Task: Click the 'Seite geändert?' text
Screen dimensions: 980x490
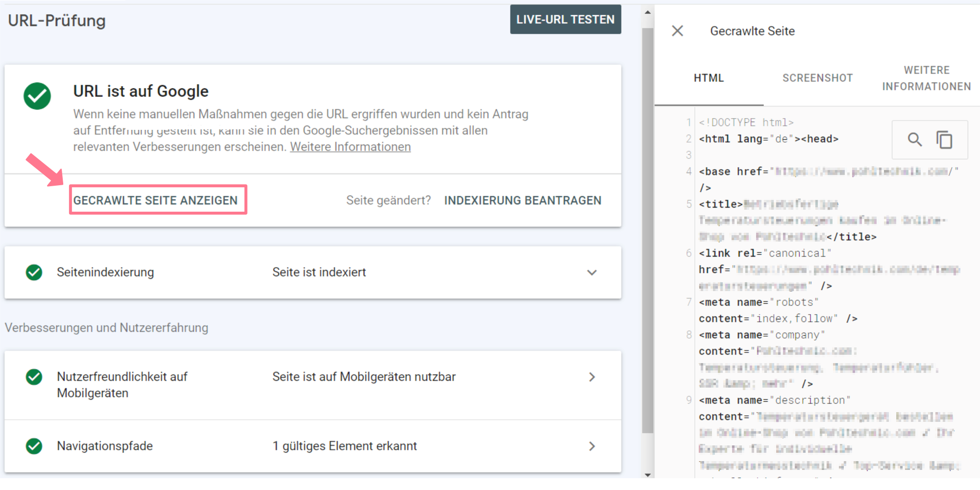Action: [x=389, y=200]
